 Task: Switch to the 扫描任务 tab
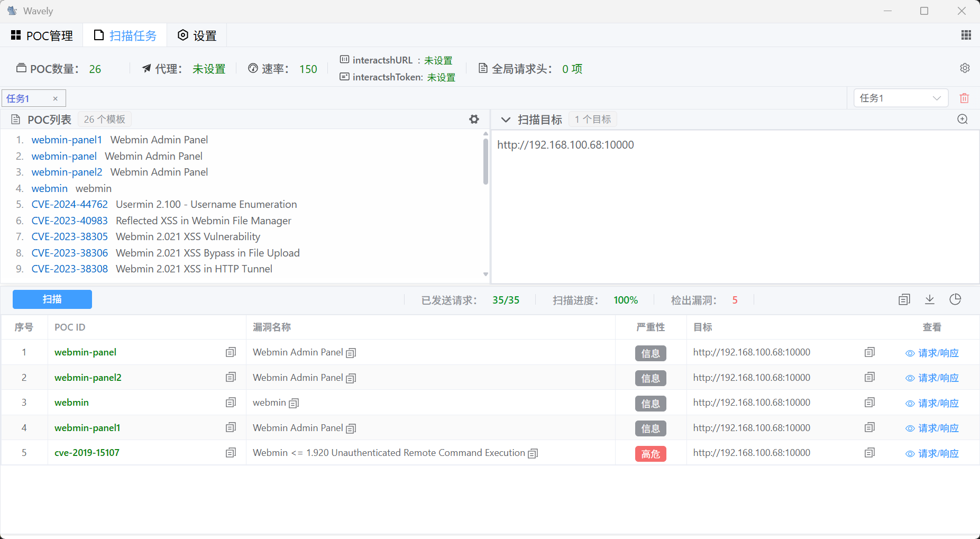click(x=125, y=35)
